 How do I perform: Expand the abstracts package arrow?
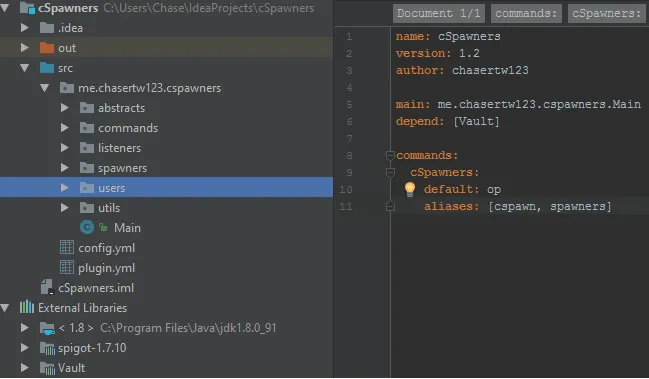click(x=64, y=108)
